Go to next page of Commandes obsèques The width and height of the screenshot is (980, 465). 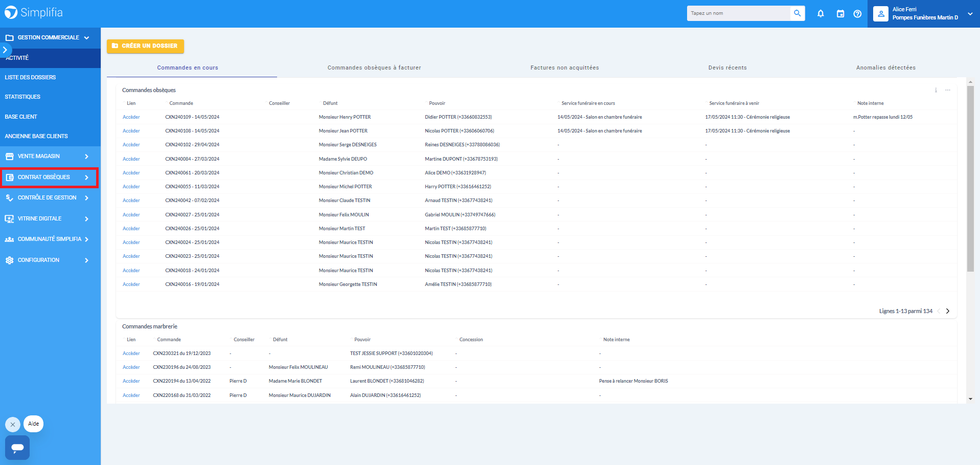948,311
